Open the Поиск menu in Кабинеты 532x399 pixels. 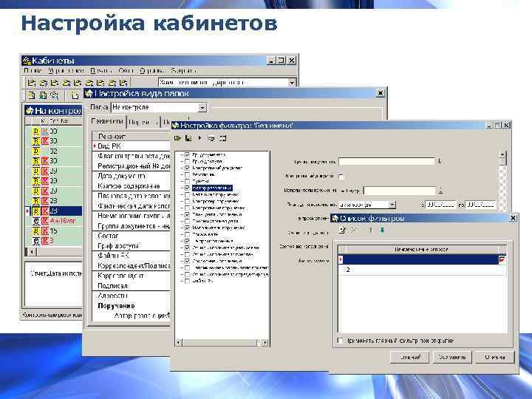point(33,71)
